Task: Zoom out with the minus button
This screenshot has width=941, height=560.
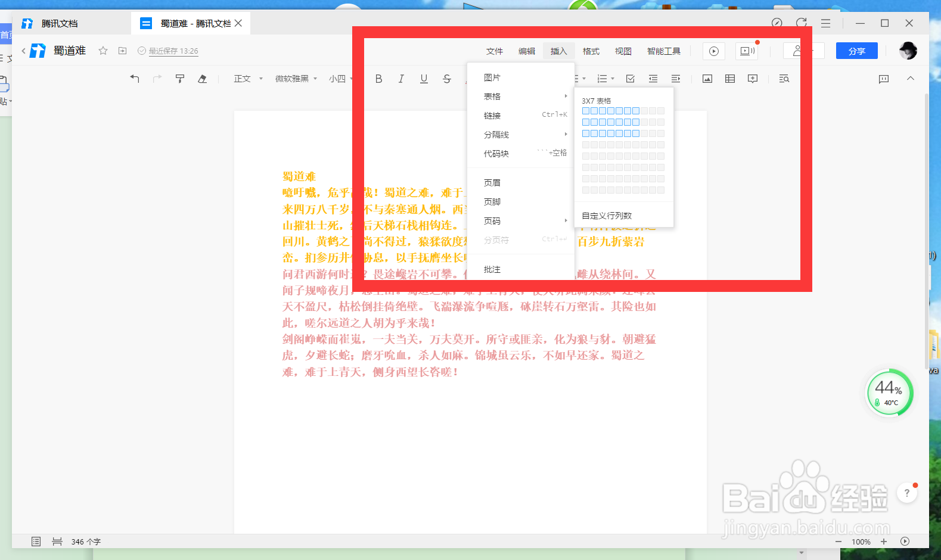Action: pyautogui.click(x=838, y=542)
